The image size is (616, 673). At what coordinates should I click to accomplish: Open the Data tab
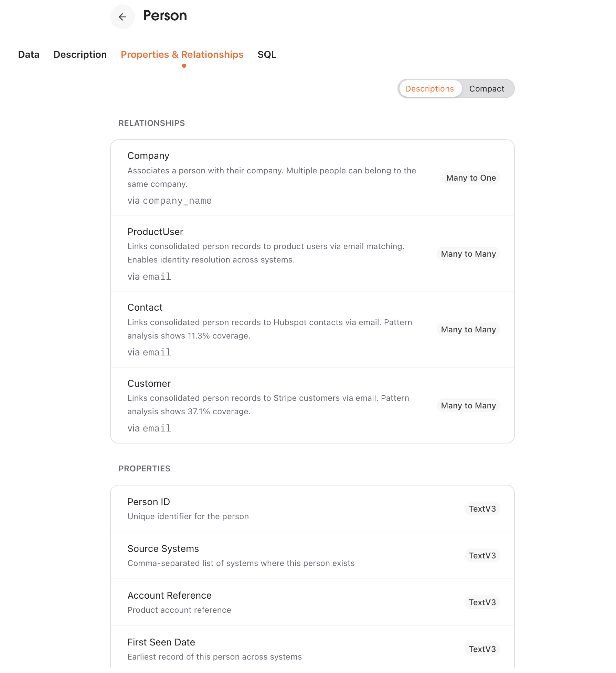(29, 54)
